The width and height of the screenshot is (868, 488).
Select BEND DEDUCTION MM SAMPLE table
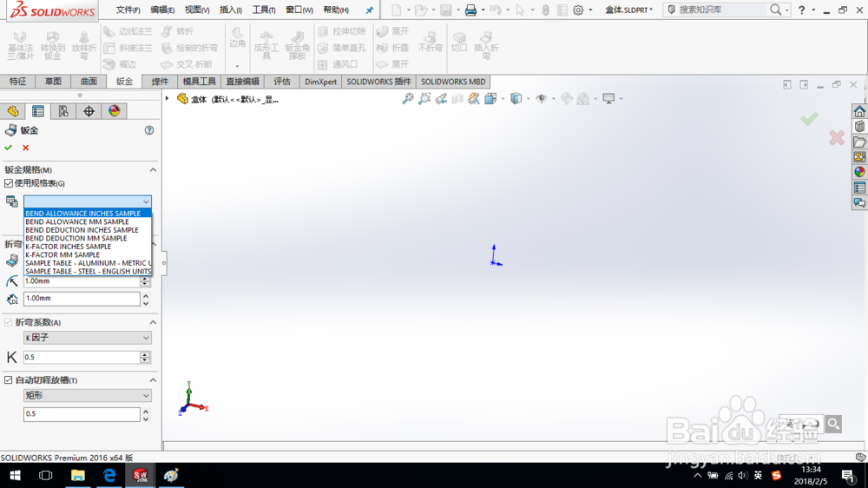[88, 238]
